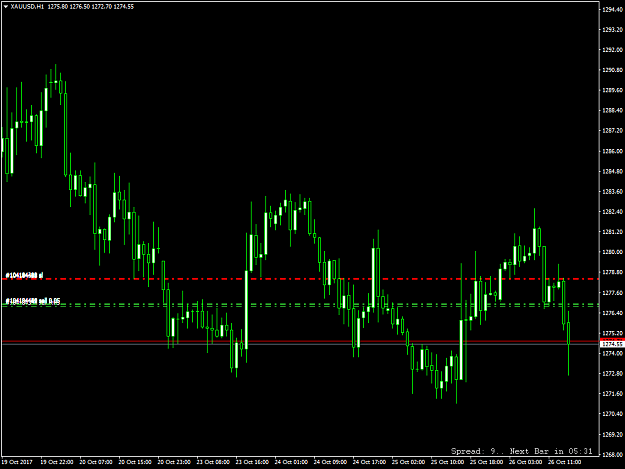
Task: Click the 20 Oct 23:00 time label
Action: coord(174,462)
